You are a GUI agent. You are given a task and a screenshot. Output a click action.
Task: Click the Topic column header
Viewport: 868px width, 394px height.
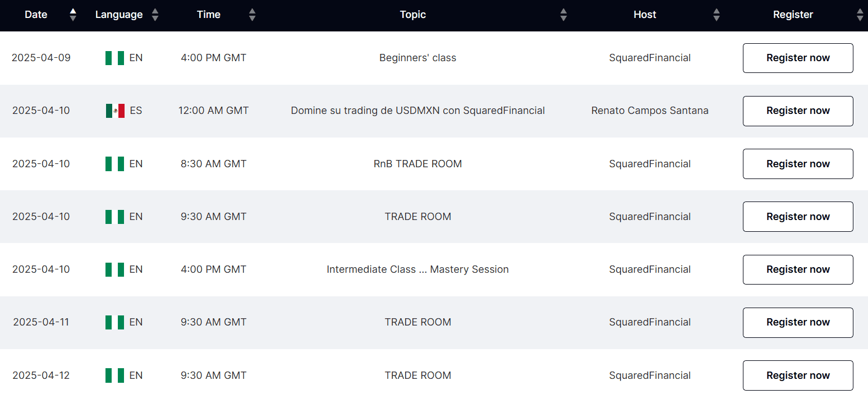pos(413,15)
